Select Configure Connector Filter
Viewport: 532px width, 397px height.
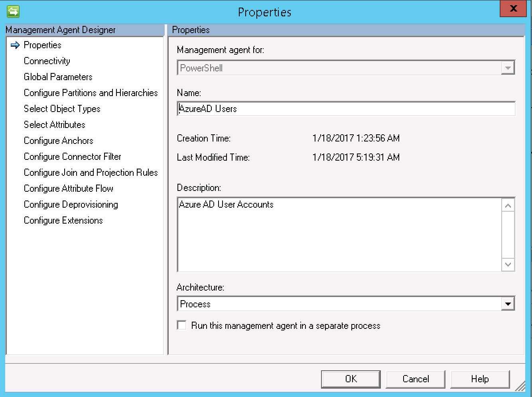(73, 157)
